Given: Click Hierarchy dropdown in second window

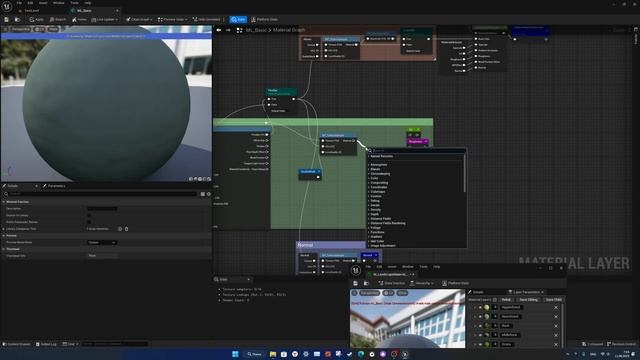Looking at the screenshot, I should [x=422, y=283].
